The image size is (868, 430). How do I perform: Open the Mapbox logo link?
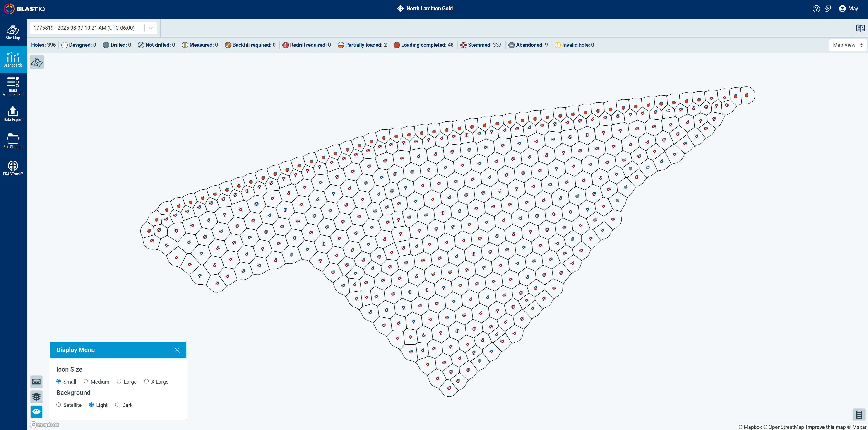pyautogui.click(x=44, y=425)
